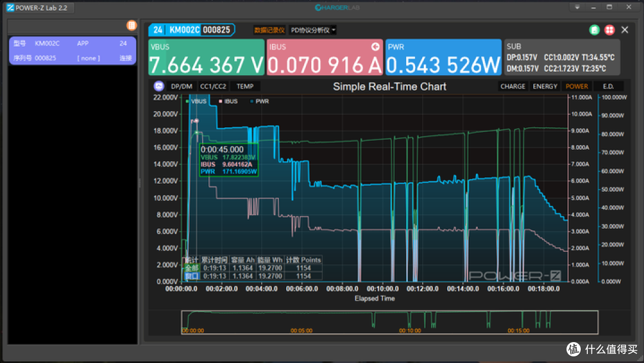Switch to the CC1/CC2 chart tab
The image size is (644, 363).
(x=213, y=87)
